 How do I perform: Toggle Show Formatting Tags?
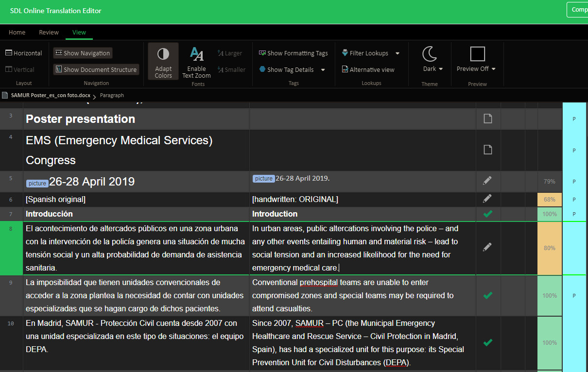point(293,53)
